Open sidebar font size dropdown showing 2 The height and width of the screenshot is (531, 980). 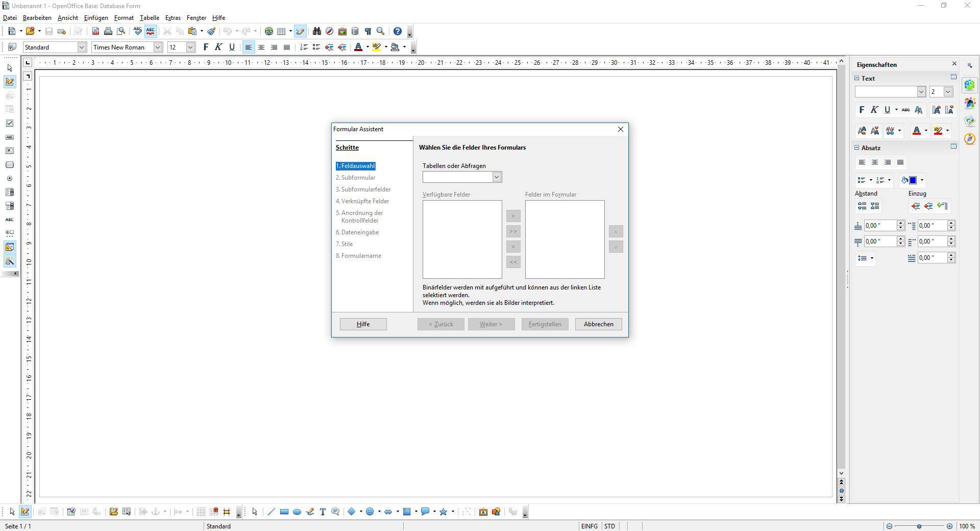coord(948,91)
